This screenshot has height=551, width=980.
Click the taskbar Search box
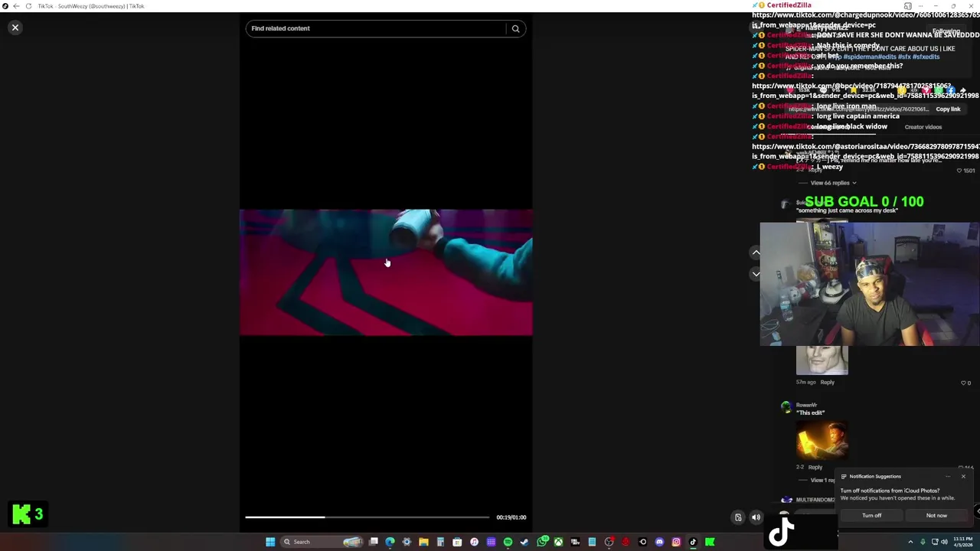click(x=322, y=542)
